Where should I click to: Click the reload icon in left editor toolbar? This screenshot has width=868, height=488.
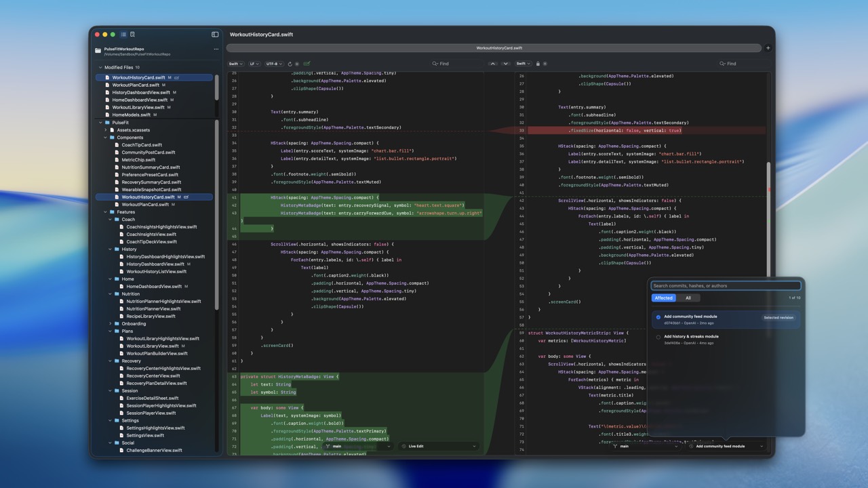[x=290, y=64]
